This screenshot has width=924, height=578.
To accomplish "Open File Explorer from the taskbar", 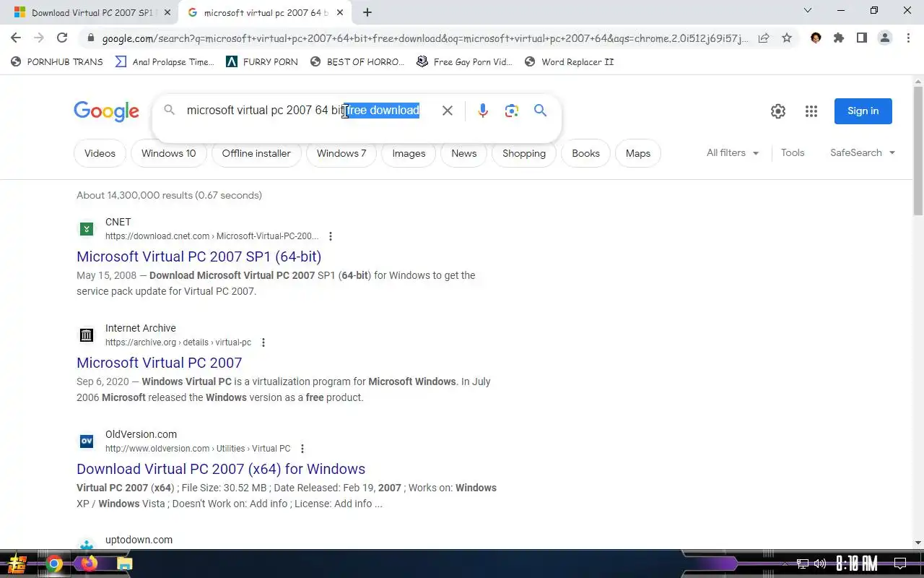I will (x=125, y=564).
